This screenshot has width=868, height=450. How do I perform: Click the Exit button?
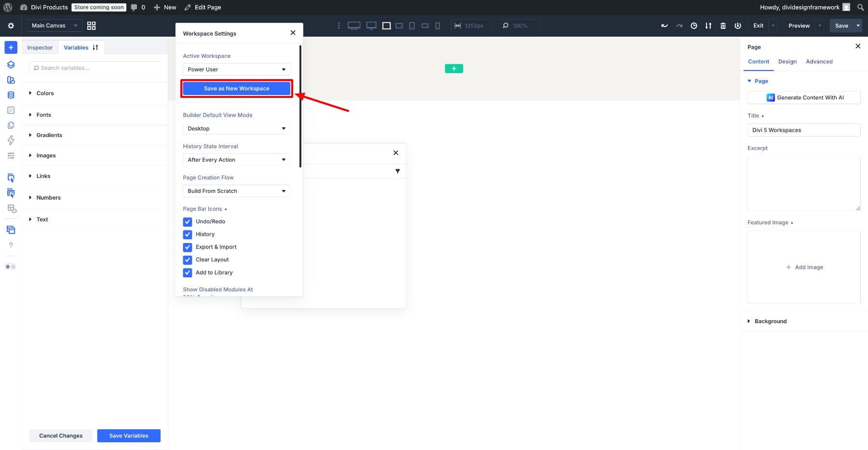tap(758, 26)
